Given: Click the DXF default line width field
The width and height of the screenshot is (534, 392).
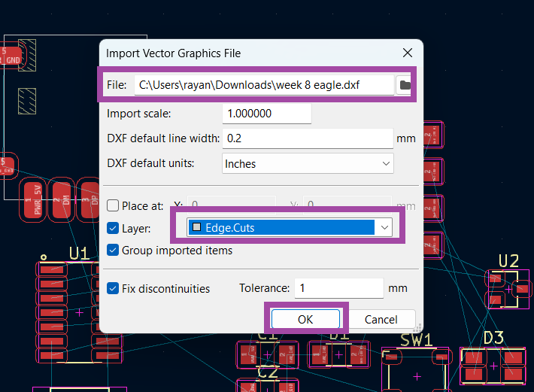Looking at the screenshot, I should [308, 138].
